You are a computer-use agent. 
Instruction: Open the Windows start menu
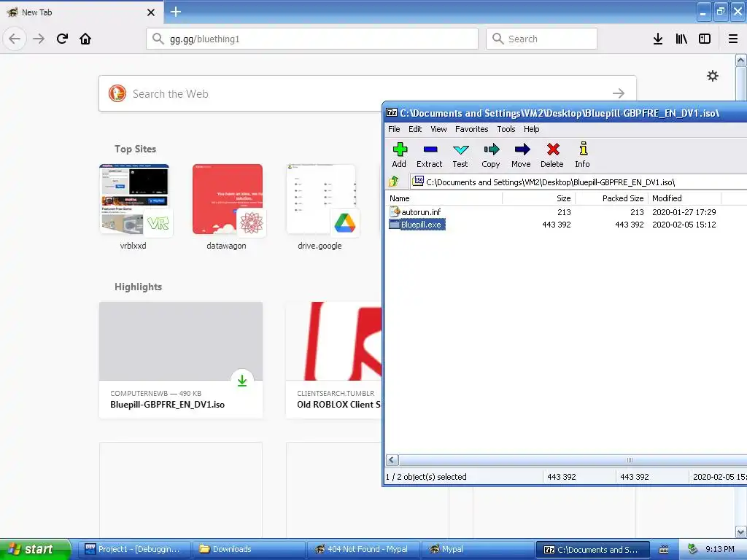[x=35, y=549]
